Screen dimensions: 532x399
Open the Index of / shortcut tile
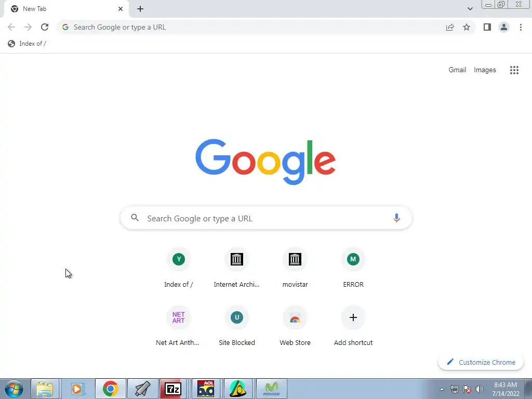(x=179, y=268)
